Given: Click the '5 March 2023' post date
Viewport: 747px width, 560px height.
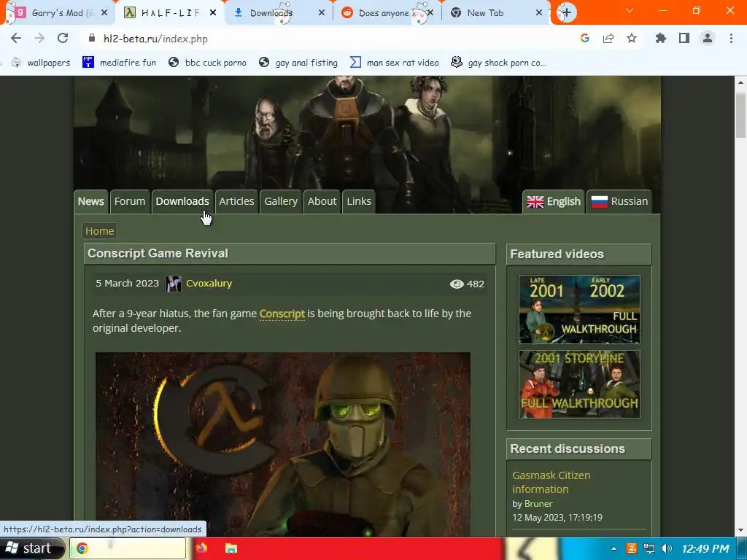Looking at the screenshot, I should click(x=127, y=284).
